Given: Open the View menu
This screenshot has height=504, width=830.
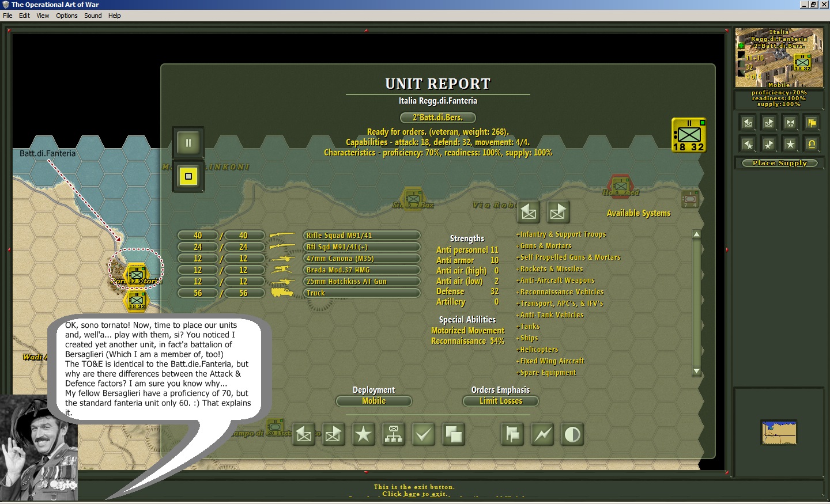Looking at the screenshot, I should pos(43,16).
